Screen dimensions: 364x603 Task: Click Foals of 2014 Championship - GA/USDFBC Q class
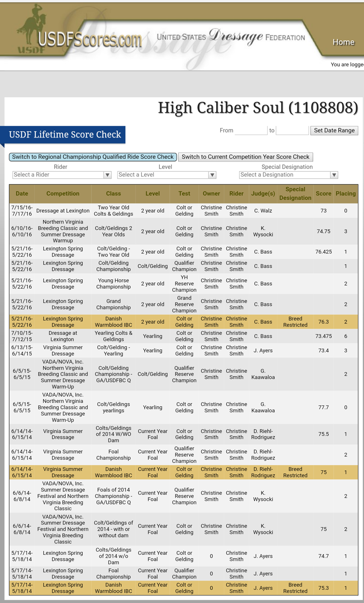click(113, 496)
